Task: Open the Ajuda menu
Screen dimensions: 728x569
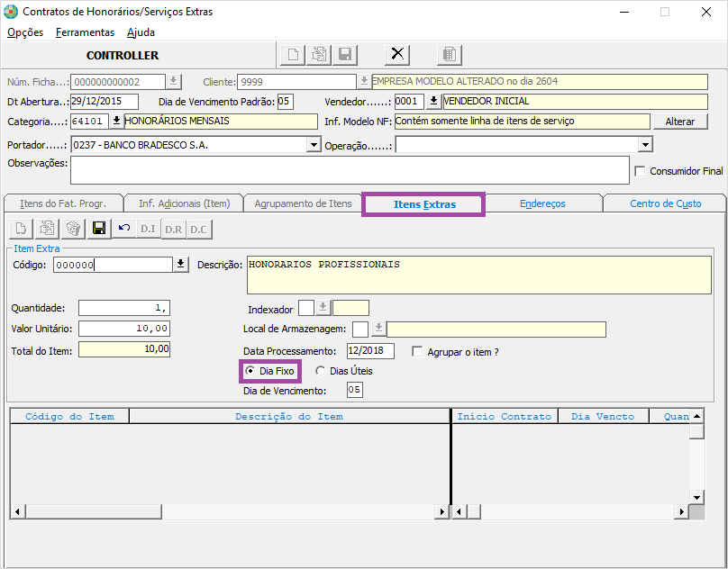Action: click(141, 32)
